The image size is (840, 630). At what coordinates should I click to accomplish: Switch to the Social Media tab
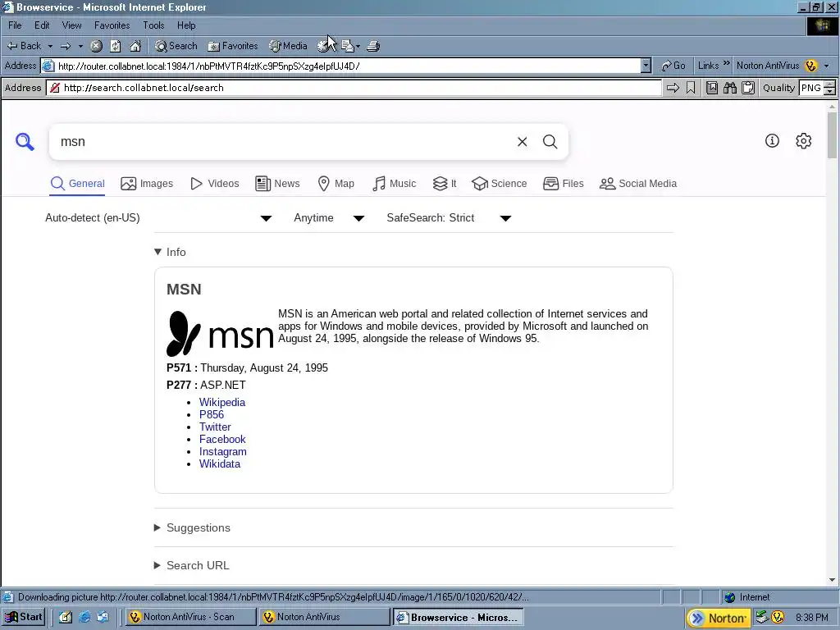638,184
